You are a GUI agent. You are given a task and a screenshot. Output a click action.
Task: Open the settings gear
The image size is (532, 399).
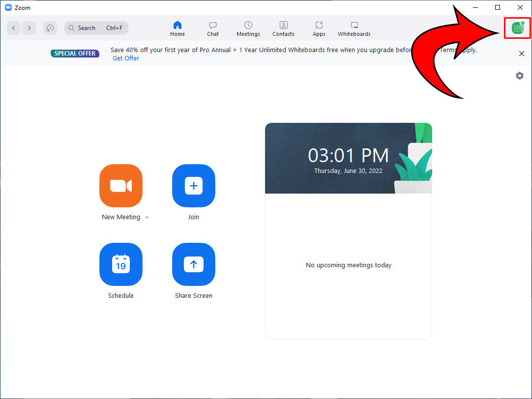coord(520,76)
